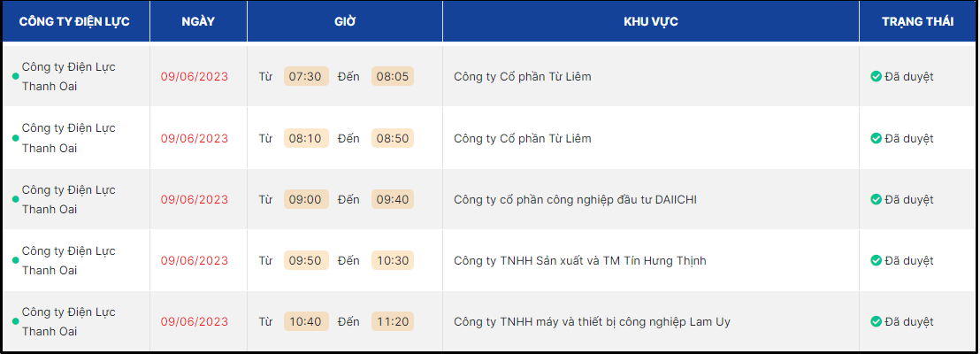This screenshot has height=354, width=980.
Task: Select the 11:20 end time badge
Action: pyautogui.click(x=392, y=322)
